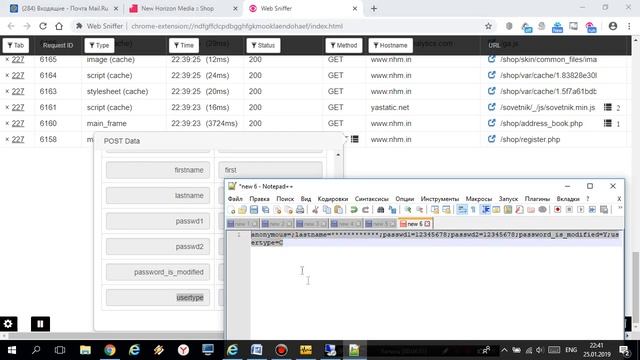Notepad++: open Файл menu
Image resolution: width=640 pixels, height=360 pixels.
click(235, 199)
